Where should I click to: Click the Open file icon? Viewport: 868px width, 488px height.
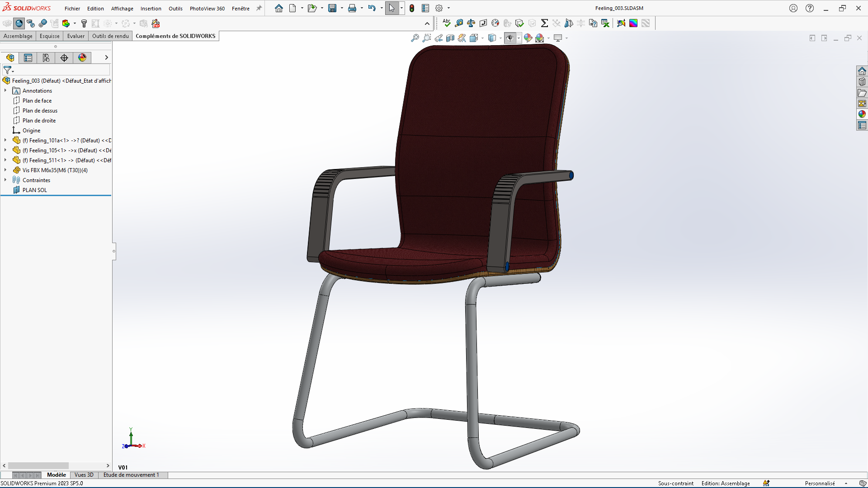(312, 8)
